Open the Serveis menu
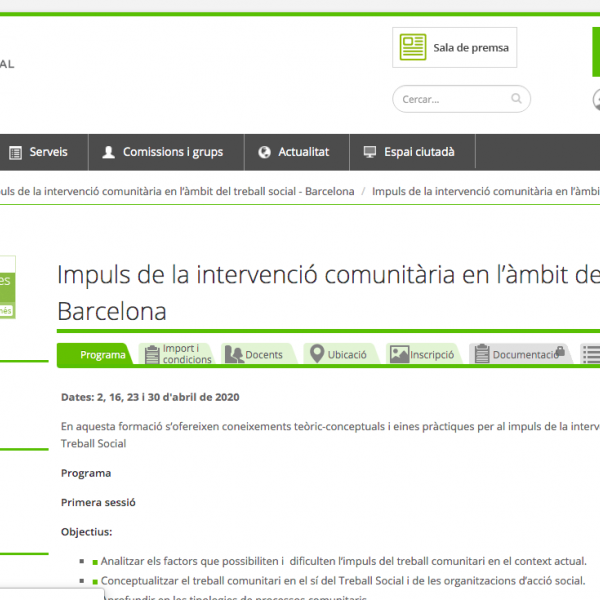This screenshot has height=600, width=600. [x=48, y=152]
